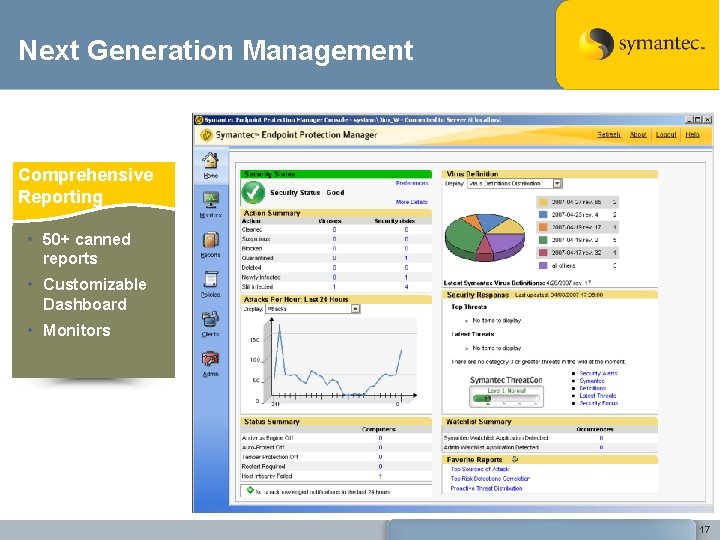The image size is (720, 540).
Task: Click the Deleted row in Action Summary
Action: pyautogui.click(x=336, y=268)
